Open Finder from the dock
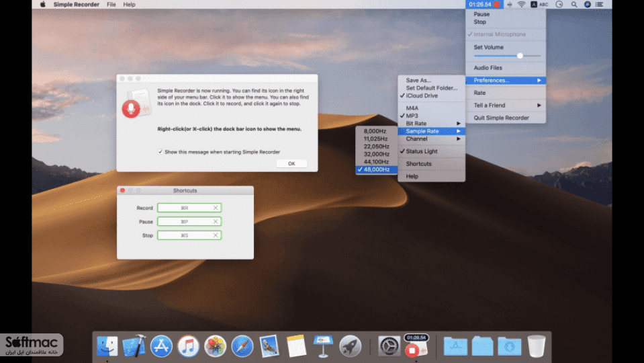 [107, 346]
